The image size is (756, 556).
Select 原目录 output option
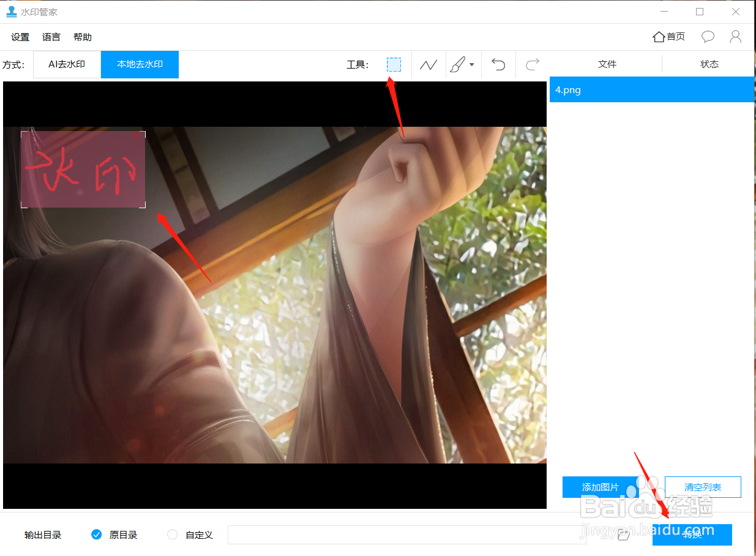(114, 535)
